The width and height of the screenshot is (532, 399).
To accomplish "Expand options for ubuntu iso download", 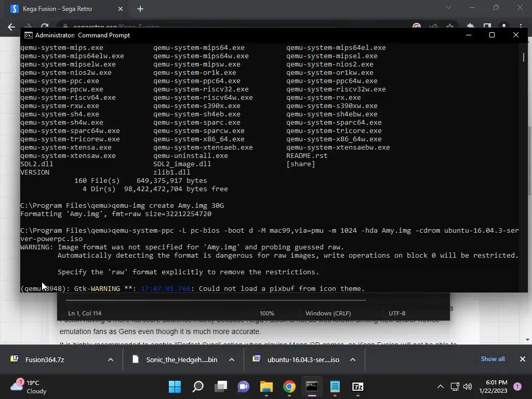I will point(353,360).
